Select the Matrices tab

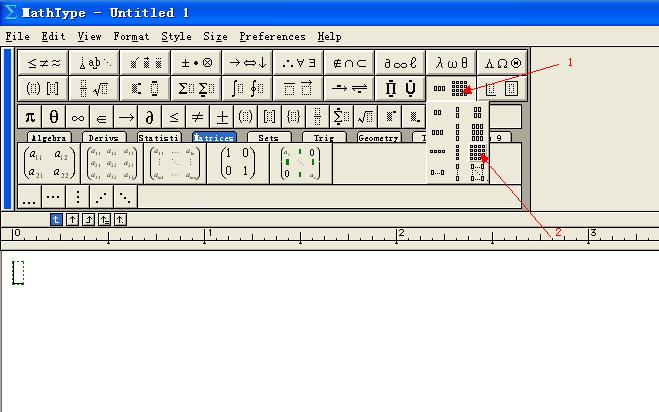(214, 137)
